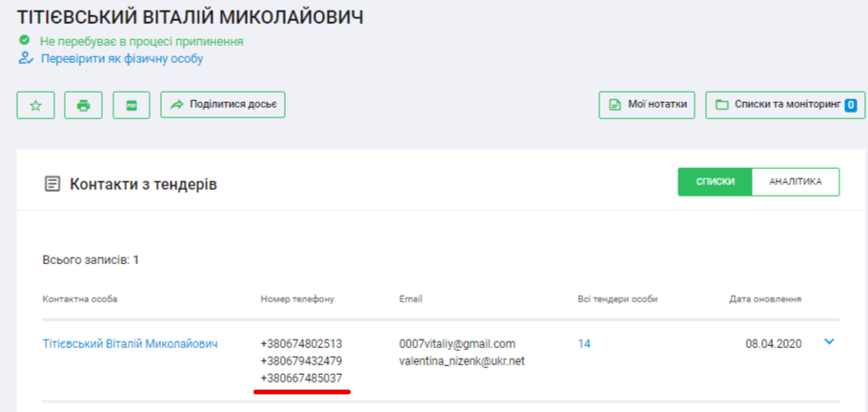Click Контактна особа column header
868x412 pixels.
(80, 299)
